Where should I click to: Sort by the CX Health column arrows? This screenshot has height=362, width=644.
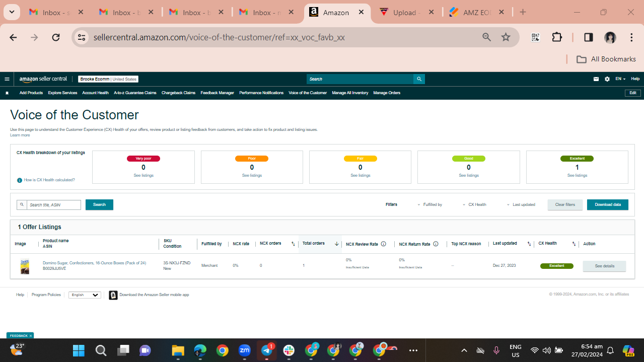click(574, 244)
